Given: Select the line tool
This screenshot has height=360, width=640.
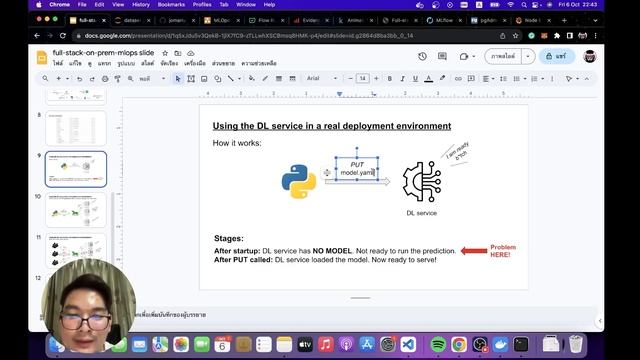Looking at the screenshot, I should [231, 78].
